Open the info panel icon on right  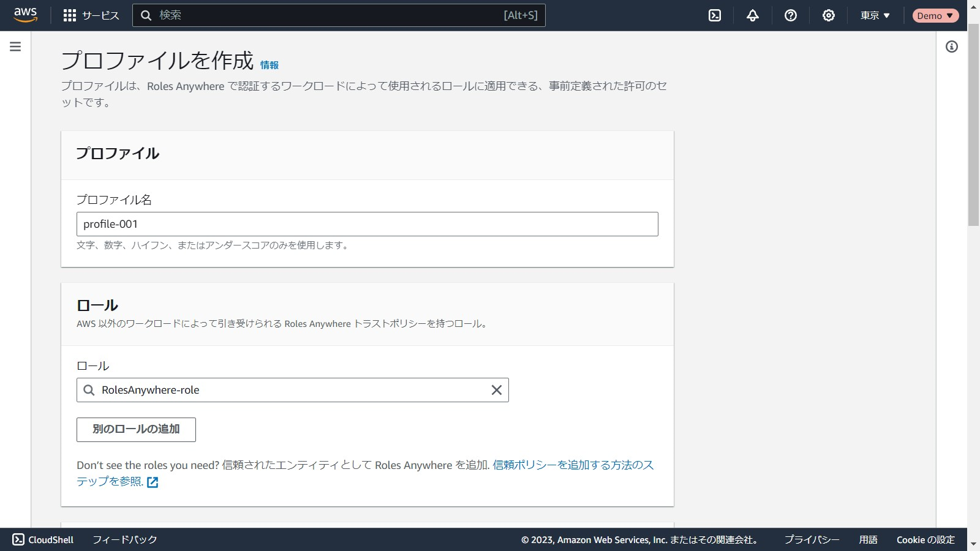tap(952, 47)
